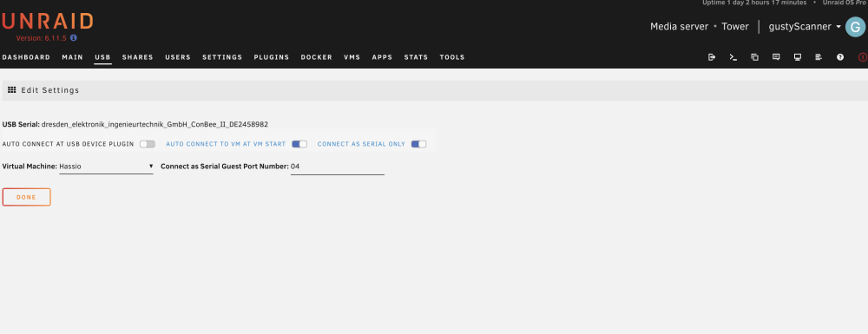
Task: Click the G user avatar
Action: pos(855,27)
